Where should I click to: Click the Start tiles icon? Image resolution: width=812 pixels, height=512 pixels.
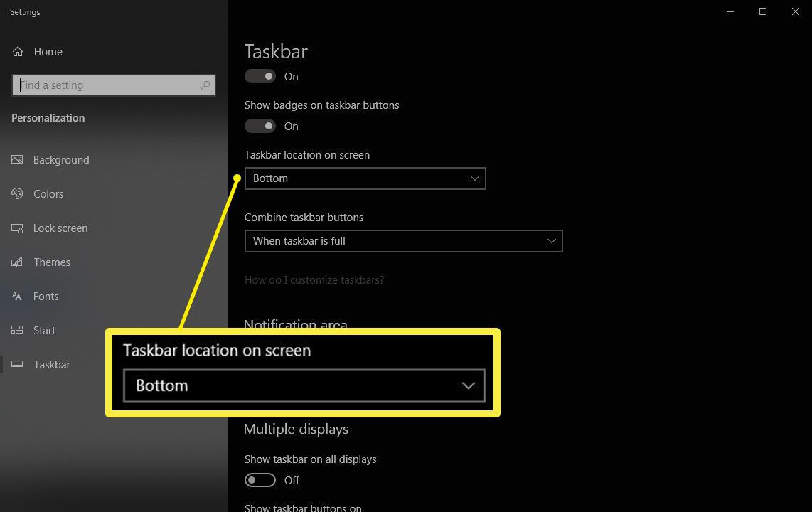[x=17, y=330]
